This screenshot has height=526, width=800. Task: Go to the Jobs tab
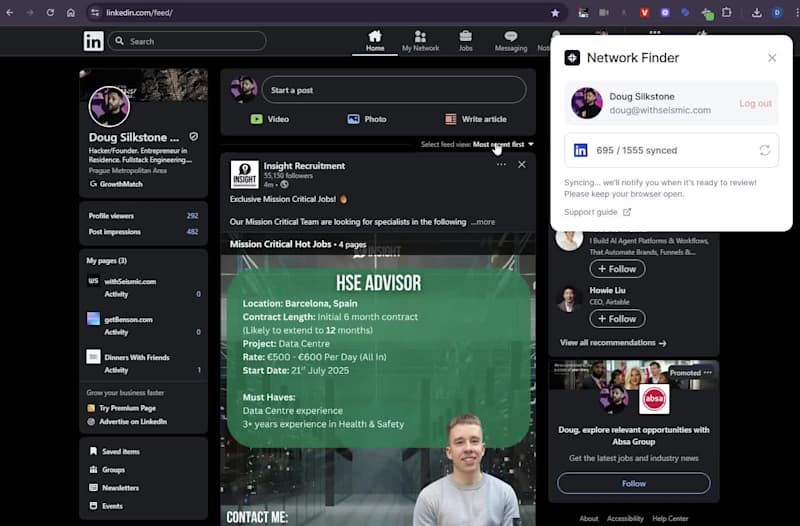[x=465, y=41]
